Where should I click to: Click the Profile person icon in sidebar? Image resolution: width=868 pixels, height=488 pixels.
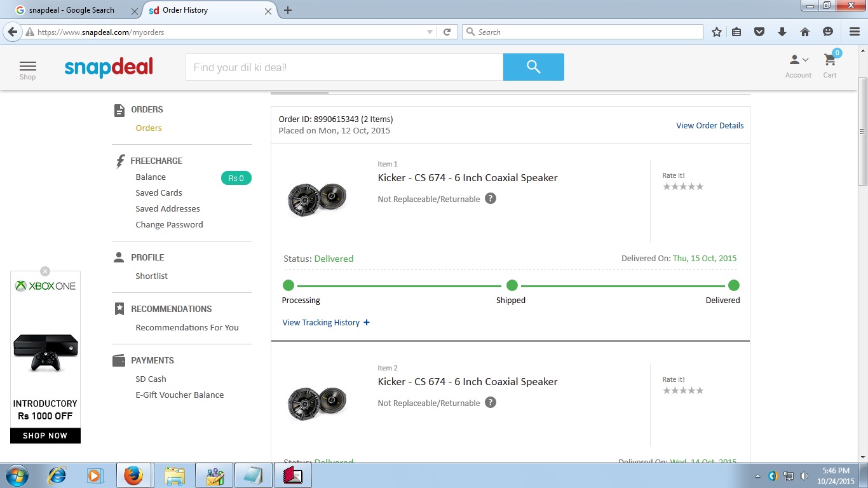point(119,257)
